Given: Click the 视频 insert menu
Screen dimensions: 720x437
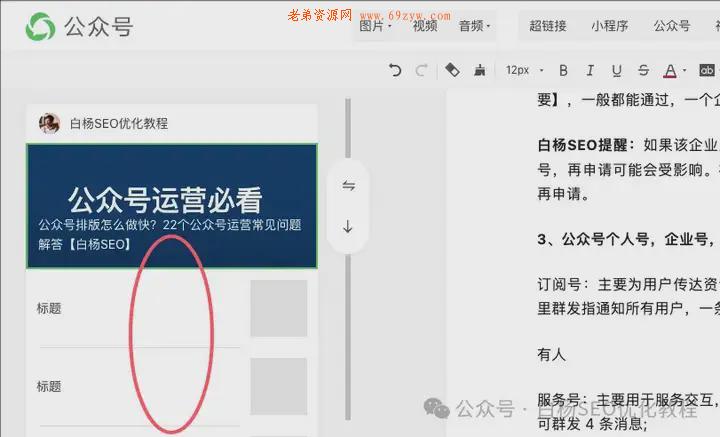Looking at the screenshot, I should (425, 26).
